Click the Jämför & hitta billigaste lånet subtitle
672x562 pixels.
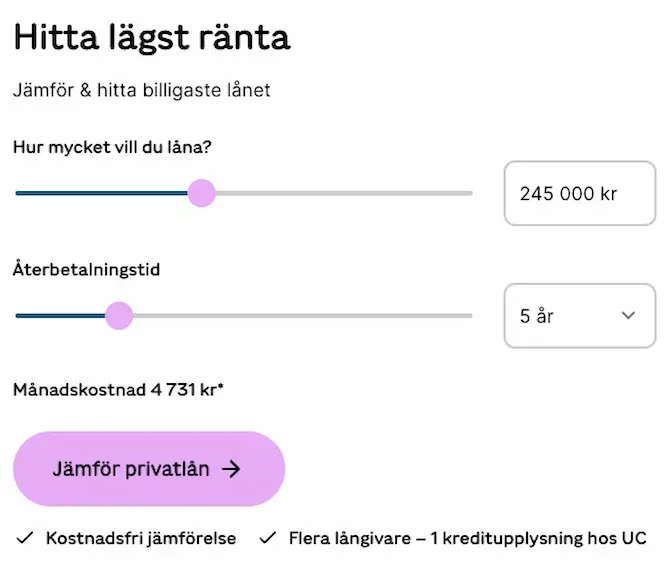(x=142, y=90)
